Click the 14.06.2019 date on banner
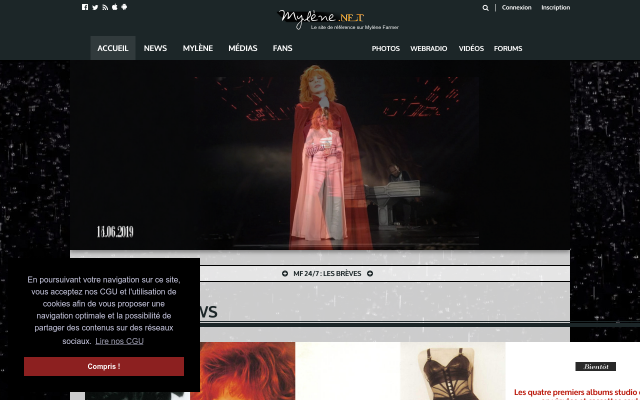The height and width of the screenshot is (400, 640). coord(115,232)
